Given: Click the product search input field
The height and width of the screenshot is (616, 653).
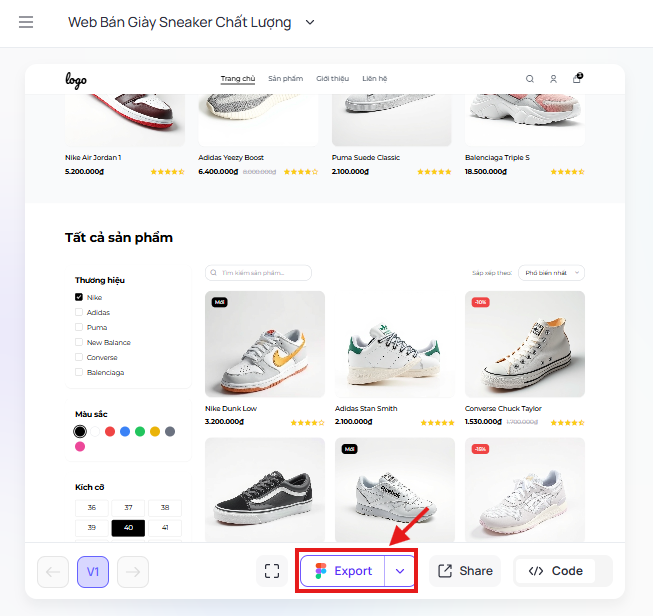Looking at the screenshot, I should (x=258, y=272).
